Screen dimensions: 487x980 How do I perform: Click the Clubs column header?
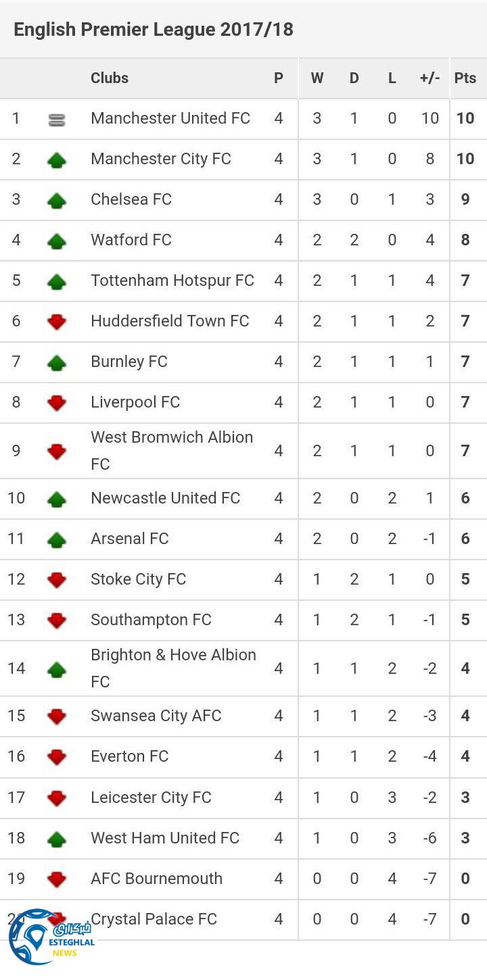coord(110,78)
